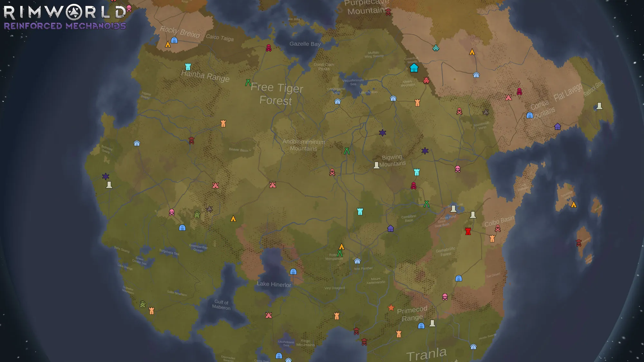Click the white pillar icon near Redrock Grove
Viewport: 644px width, 362px height.
pos(599,106)
